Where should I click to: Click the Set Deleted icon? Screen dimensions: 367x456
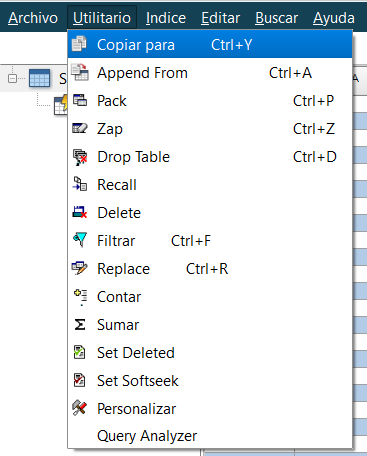click(x=79, y=352)
